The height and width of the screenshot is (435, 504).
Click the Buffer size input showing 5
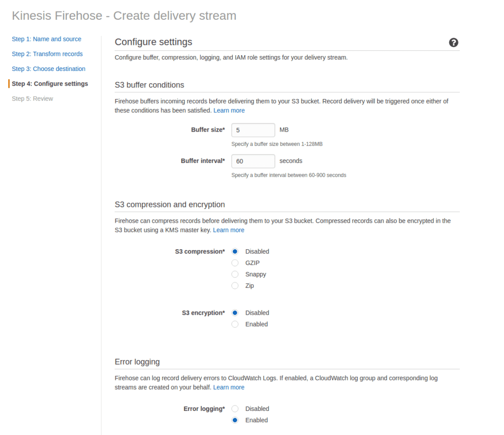coord(253,130)
